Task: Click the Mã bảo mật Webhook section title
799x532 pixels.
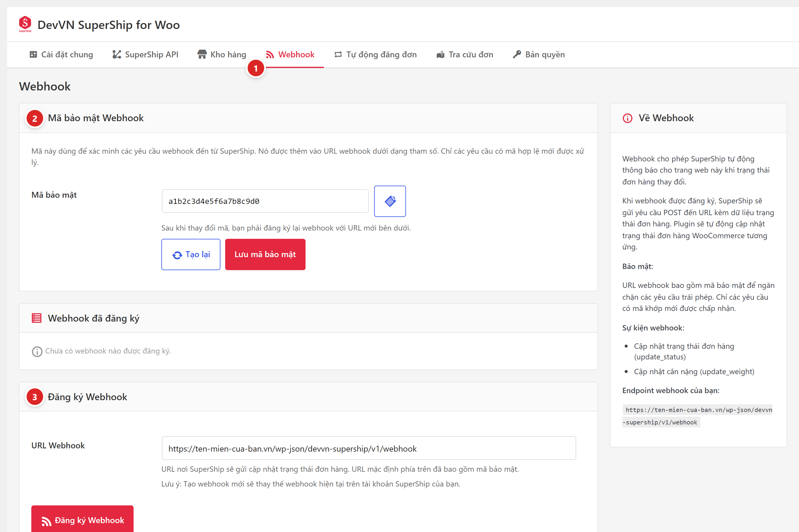Action: click(96, 118)
